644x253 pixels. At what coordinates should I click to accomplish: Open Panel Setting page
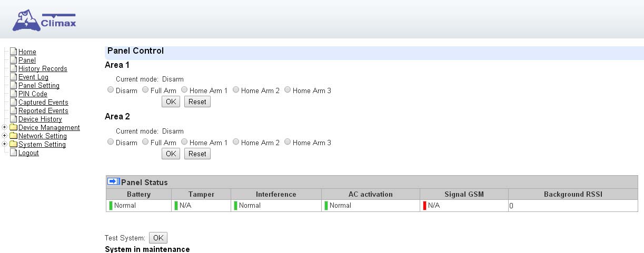[x=39, y=86]
